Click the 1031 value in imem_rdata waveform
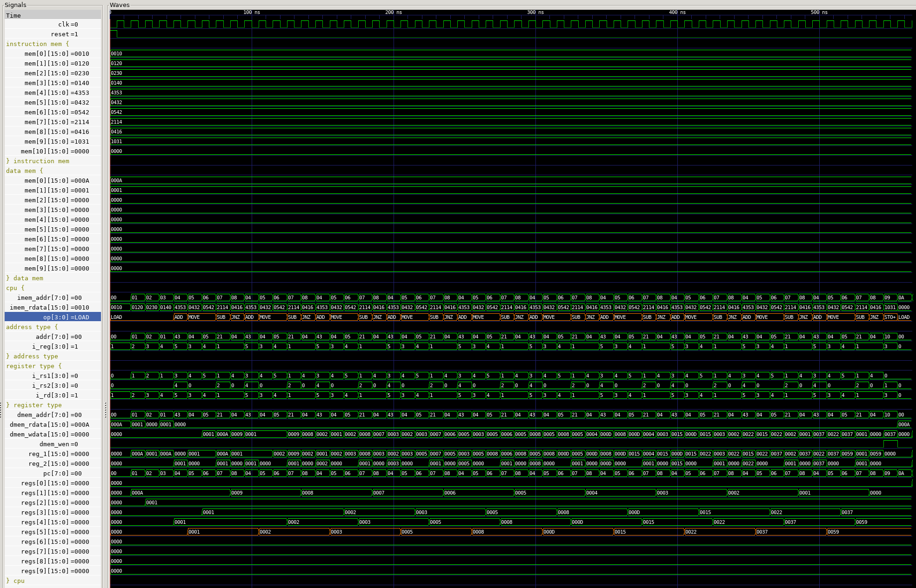This screenshot has height=588, width=916. point(890,307)
